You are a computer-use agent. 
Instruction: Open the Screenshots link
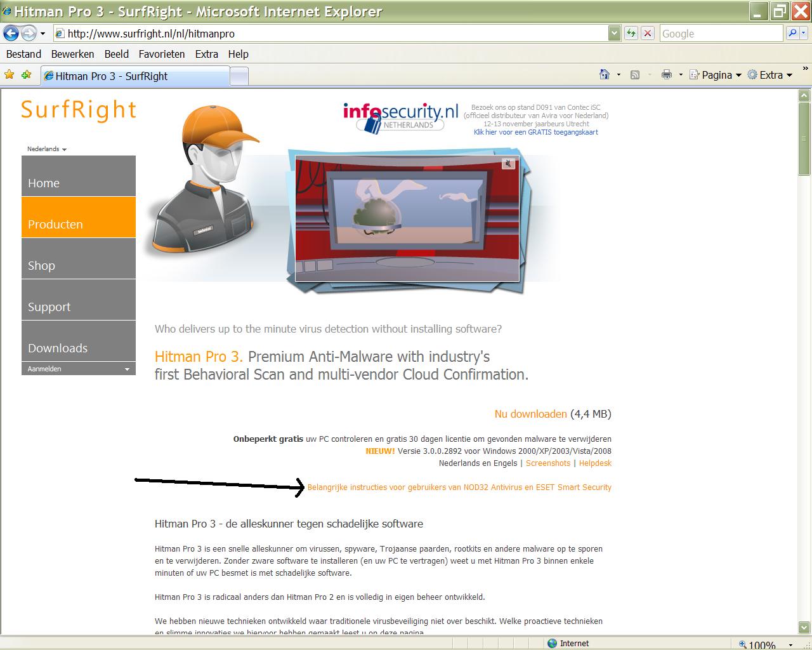point(548,463)
